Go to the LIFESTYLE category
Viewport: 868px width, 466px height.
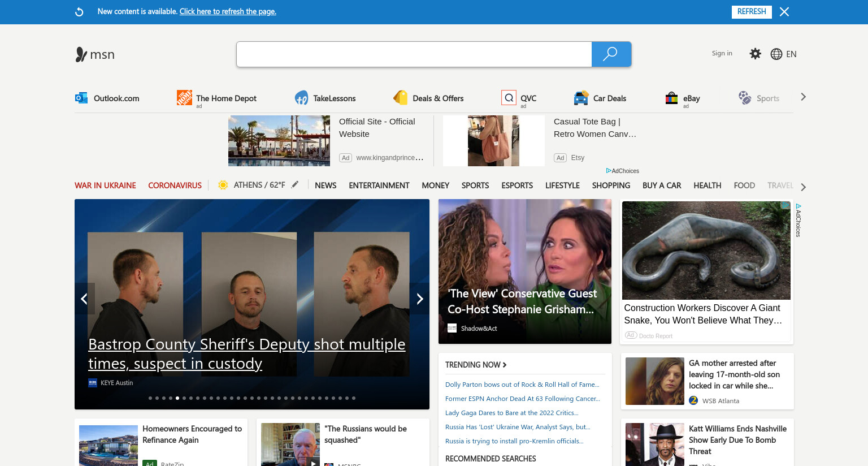[x=562, y=185]
